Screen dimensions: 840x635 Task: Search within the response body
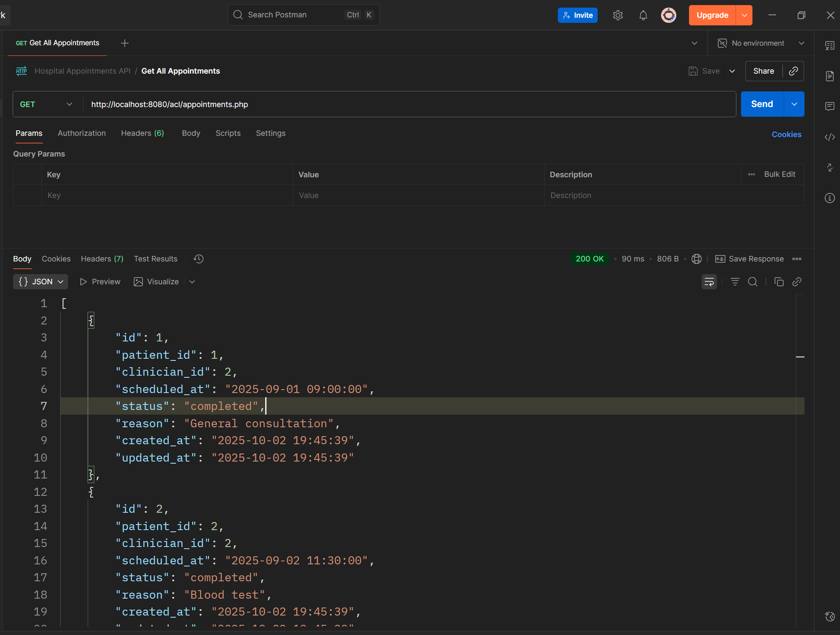pyautogui.click(x=752, y=282)
